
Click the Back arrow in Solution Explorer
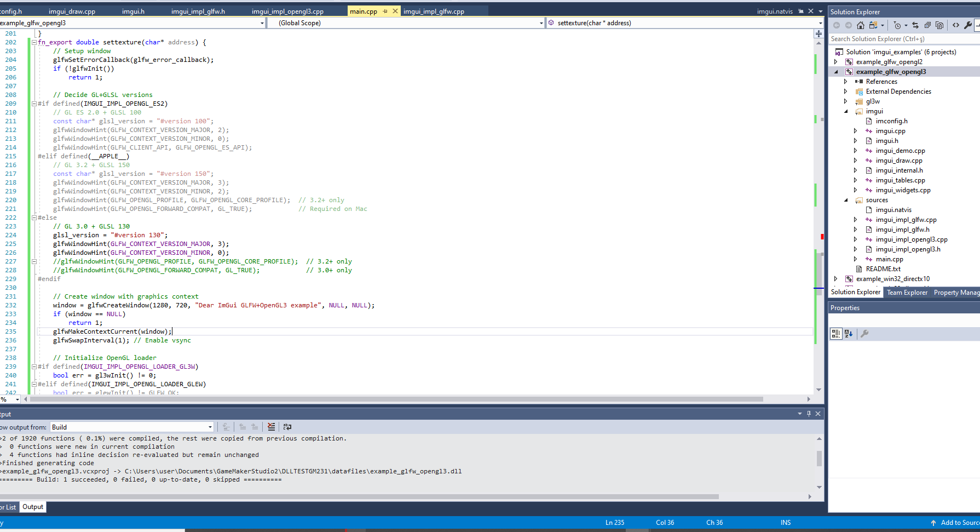coord(837,25)
